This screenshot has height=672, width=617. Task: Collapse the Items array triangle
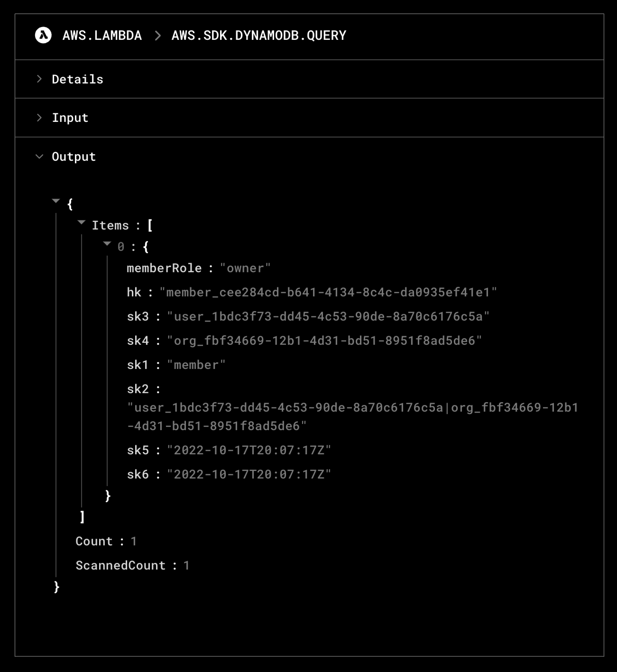(82, 222)
